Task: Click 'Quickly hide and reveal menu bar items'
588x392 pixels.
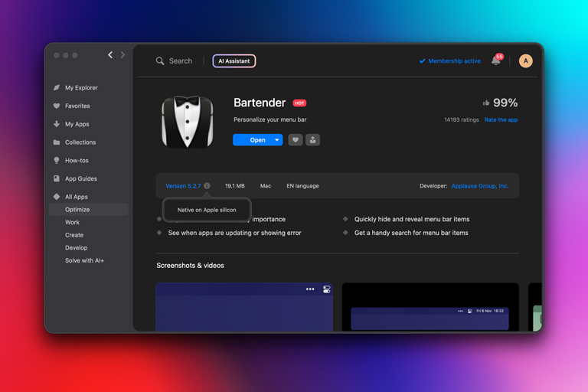Action: tap(412, 219)
